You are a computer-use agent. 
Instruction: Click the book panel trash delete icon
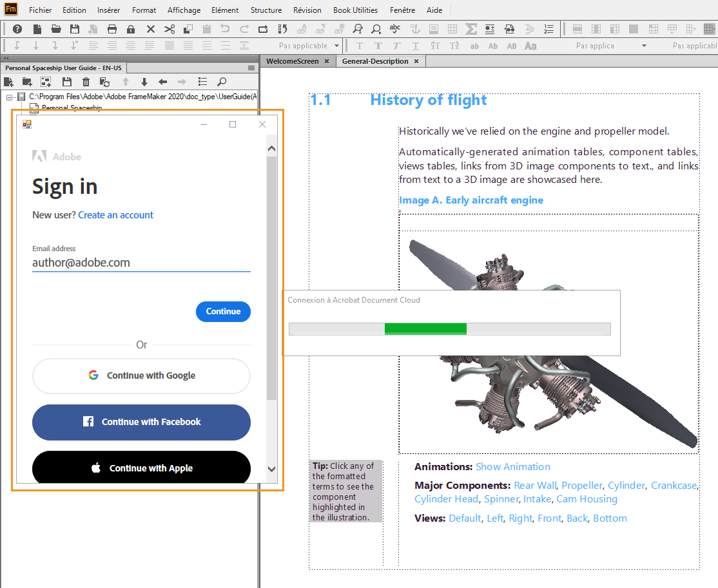point(86,82)
